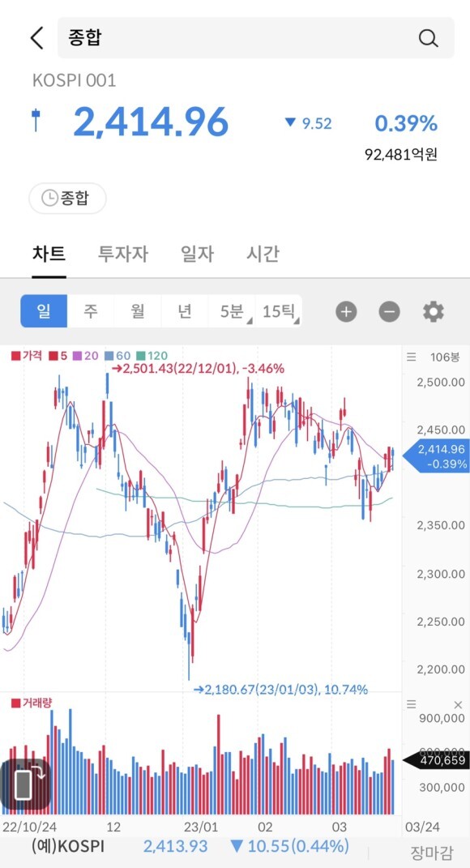The width and height of the screenshot is (470, 868).
Task: Switch to the 시간 tab
Action: click(263, 254)
